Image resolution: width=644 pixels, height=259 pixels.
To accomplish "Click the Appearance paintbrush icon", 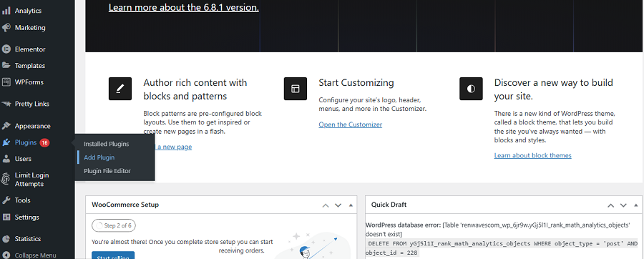I will [x=6, y=126].
